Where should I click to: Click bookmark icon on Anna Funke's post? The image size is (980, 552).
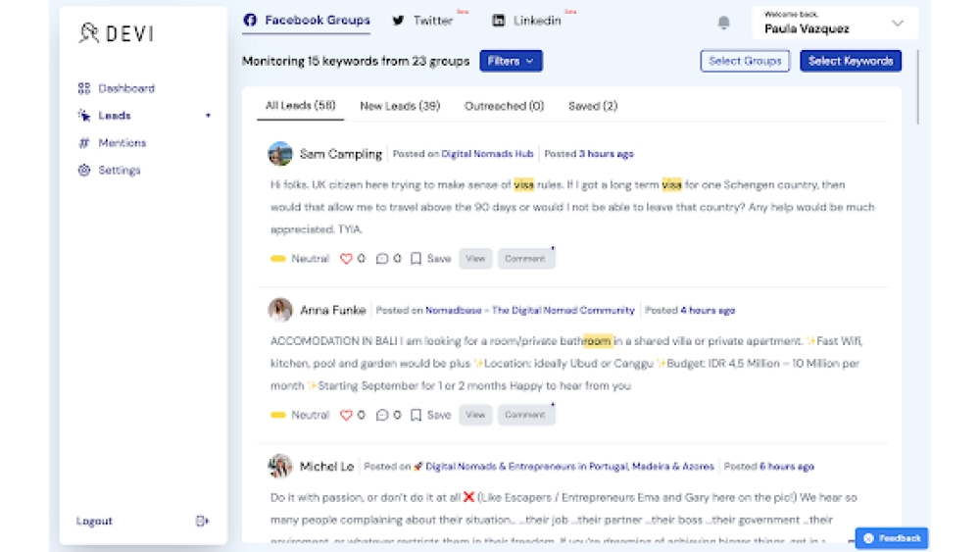[416, 415]
